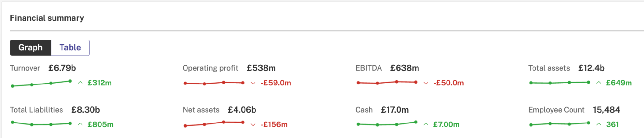Click the Total Liabilities sparkline chart
This screenshot has height=138, width=644.
(x=41, y=123)
